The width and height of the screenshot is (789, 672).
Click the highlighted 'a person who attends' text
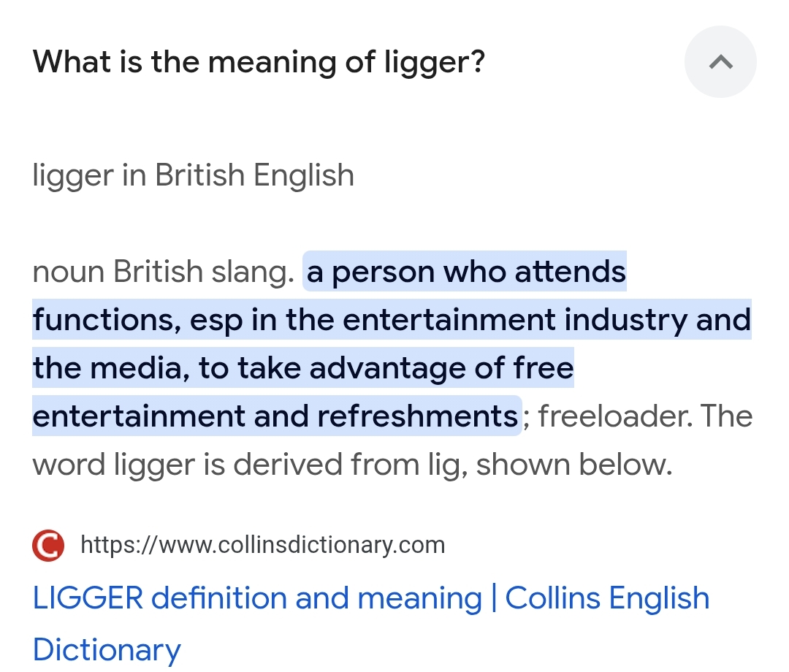(x=465, y=272)
